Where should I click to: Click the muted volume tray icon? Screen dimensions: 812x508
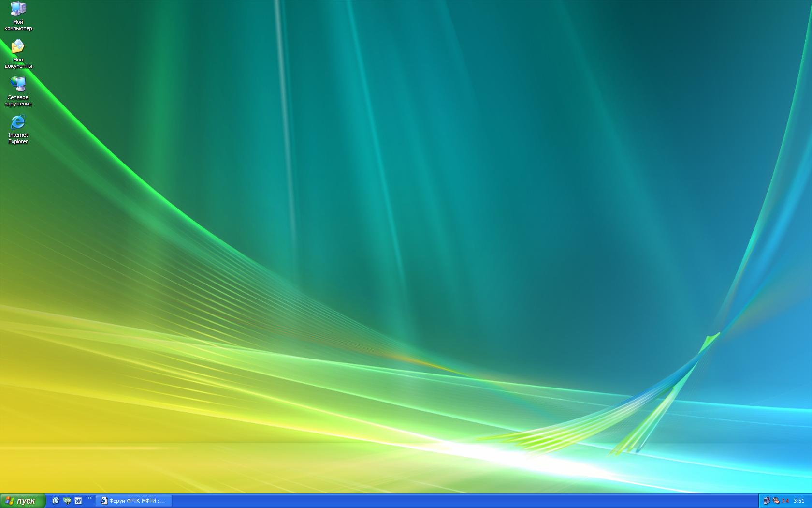775,501
